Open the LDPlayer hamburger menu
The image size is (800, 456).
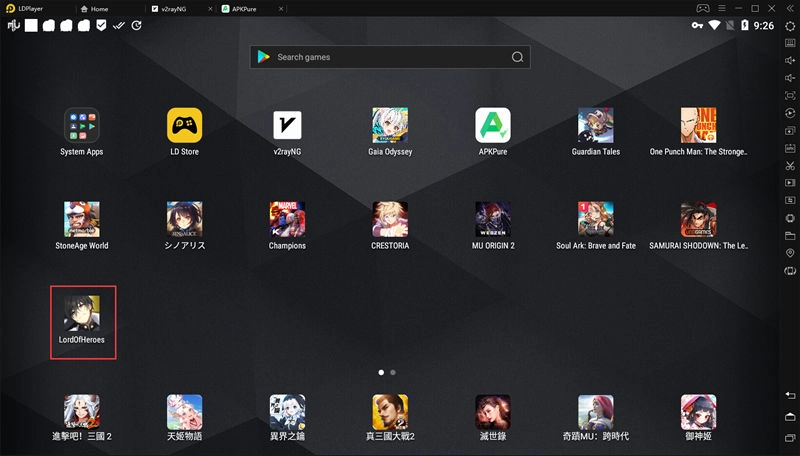coord(720,8)
